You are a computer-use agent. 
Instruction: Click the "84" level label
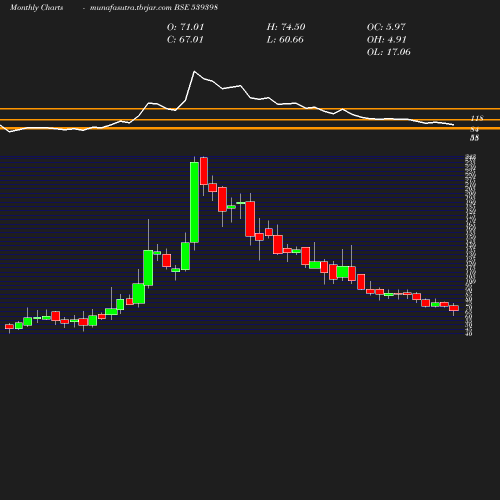(475, 129)
